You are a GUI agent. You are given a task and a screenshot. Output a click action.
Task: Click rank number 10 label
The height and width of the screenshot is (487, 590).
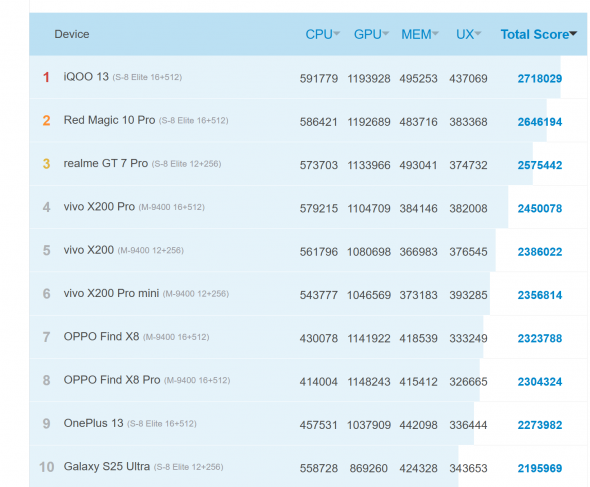click(x=47, y=467)
